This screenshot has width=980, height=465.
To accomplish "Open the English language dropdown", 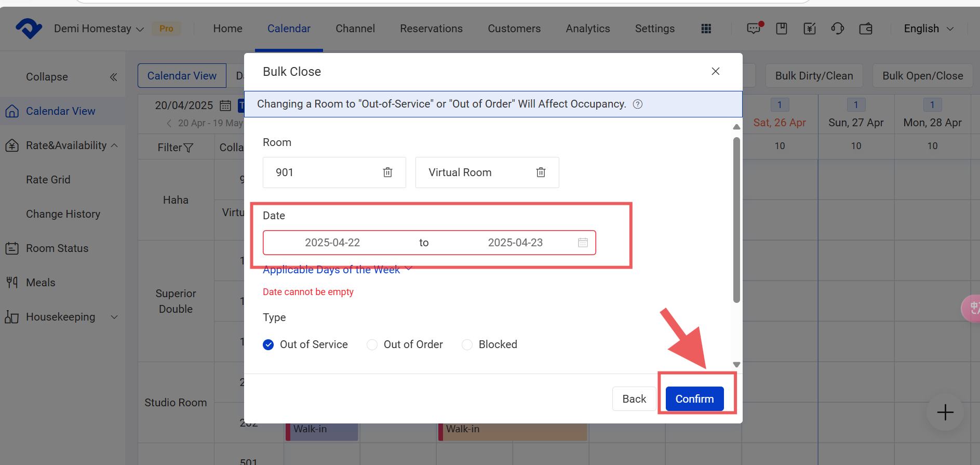I will pyautogui.click(x=928, y=29).
